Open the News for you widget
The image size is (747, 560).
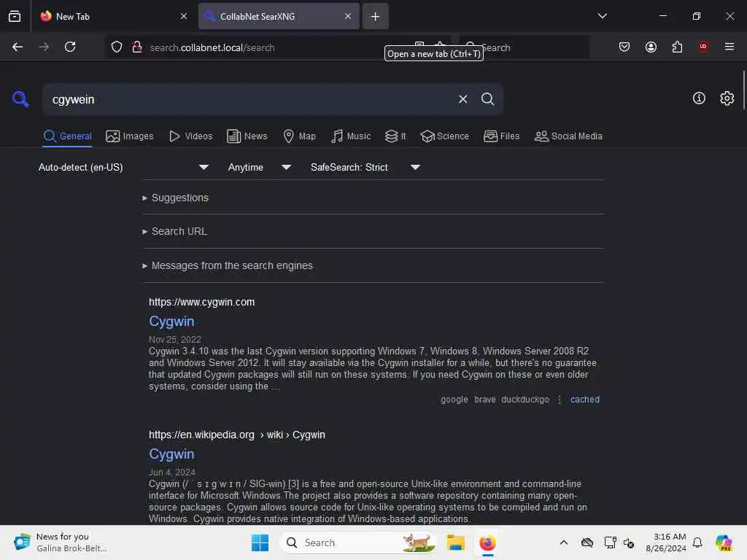click(x=60, y=542)
